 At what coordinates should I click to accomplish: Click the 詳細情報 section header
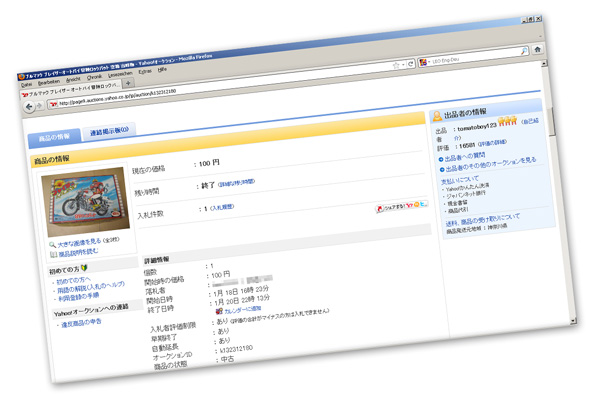click(x=157, y=260)
